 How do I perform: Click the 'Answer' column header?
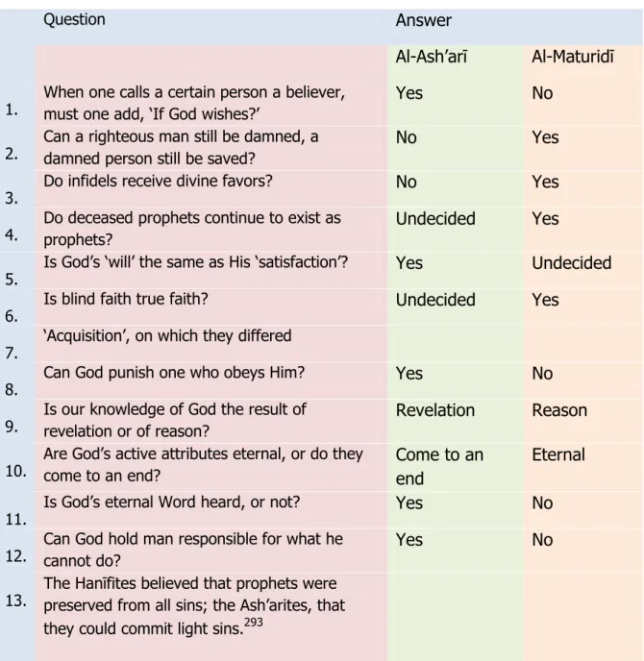pyautogui.click(x=424, y=20)
